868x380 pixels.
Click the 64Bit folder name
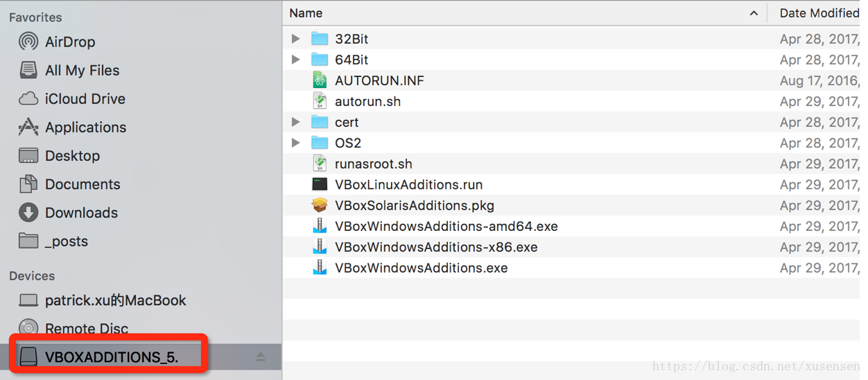coord(351,60)
